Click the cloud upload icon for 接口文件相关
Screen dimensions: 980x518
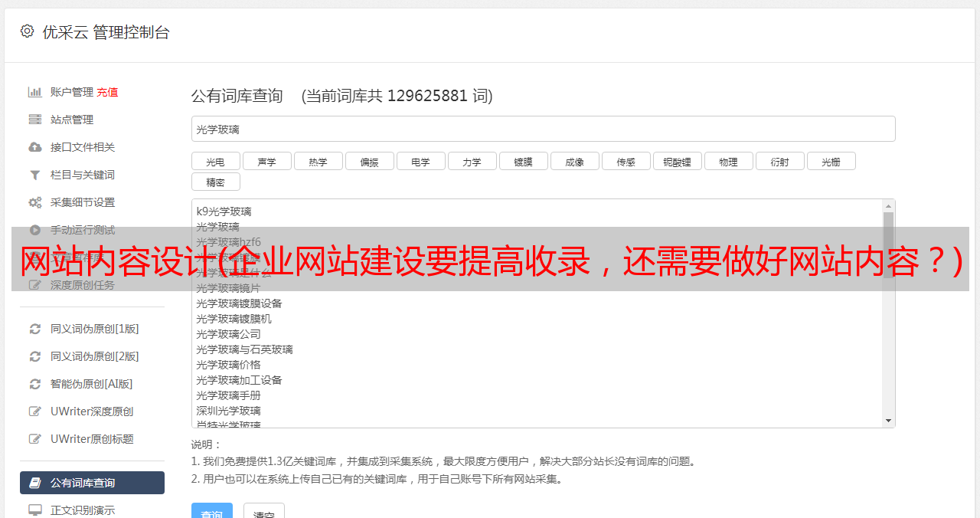point(34,147)
